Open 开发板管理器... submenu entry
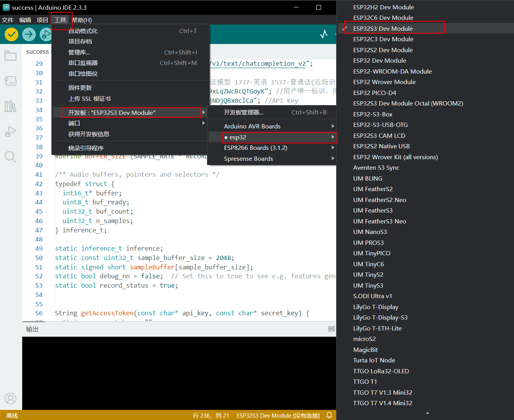This screenshot has width=514, height=420. click(x=272, y=112)
